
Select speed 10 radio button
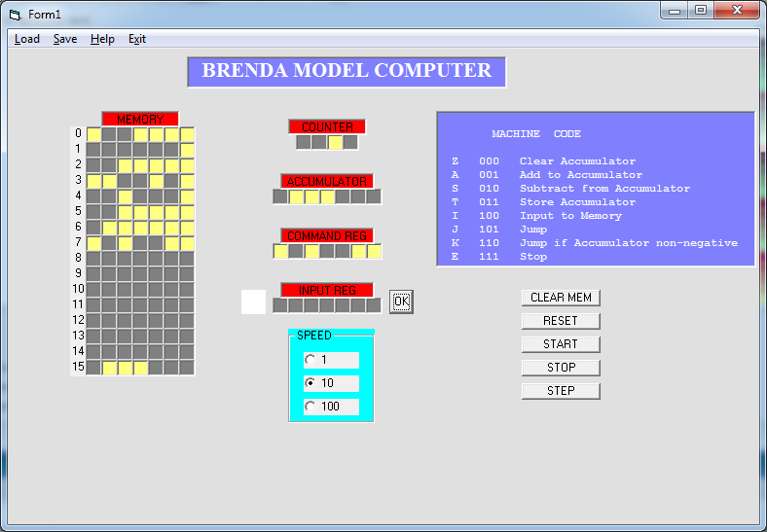click(310, 383)
